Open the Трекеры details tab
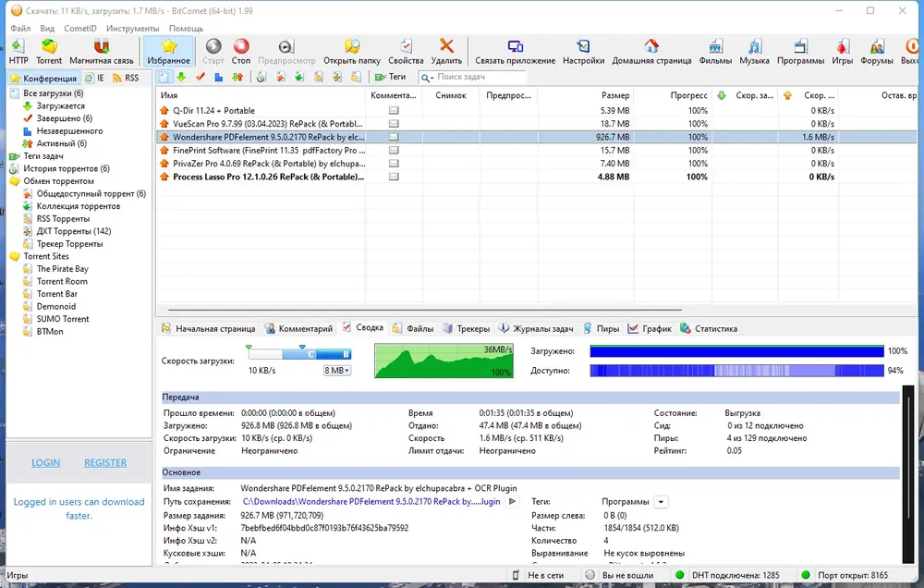 coord(467,328)
